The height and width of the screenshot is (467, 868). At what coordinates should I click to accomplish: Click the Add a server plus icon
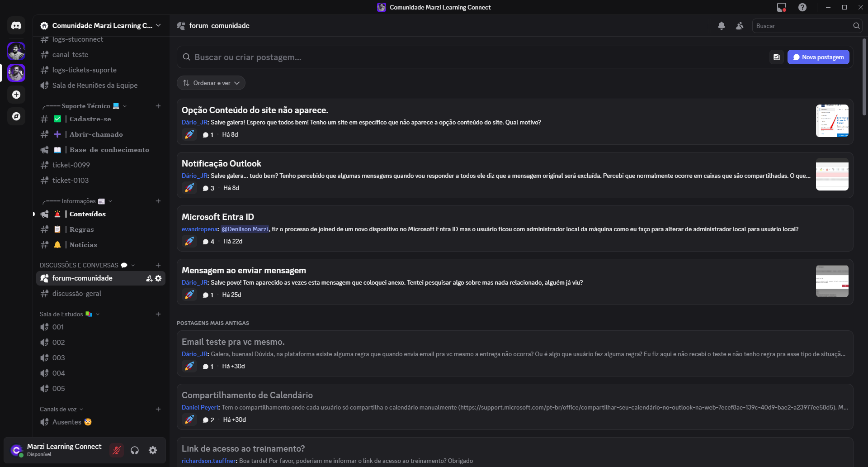pyautogui.click(x=16, y=95)
